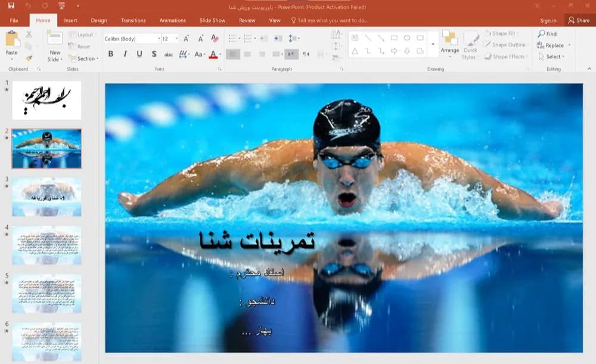
Task: Toggle align right paragraph button
Action: click(262, 54)
